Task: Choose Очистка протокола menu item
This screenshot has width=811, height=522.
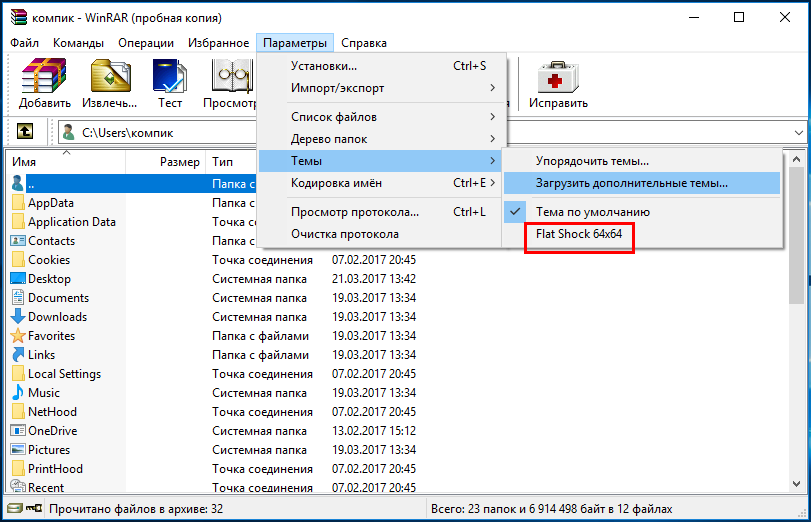Action: pos(380,234)
